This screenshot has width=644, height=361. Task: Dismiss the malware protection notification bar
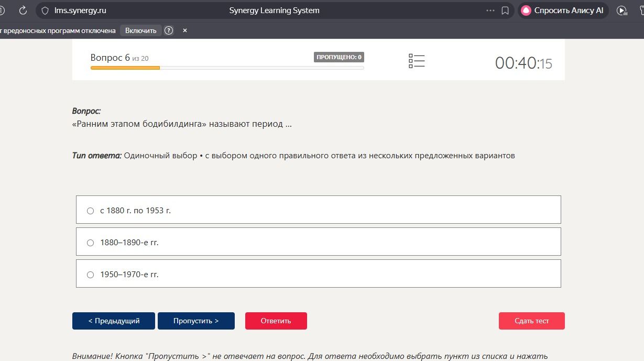(x=185, y=30)
